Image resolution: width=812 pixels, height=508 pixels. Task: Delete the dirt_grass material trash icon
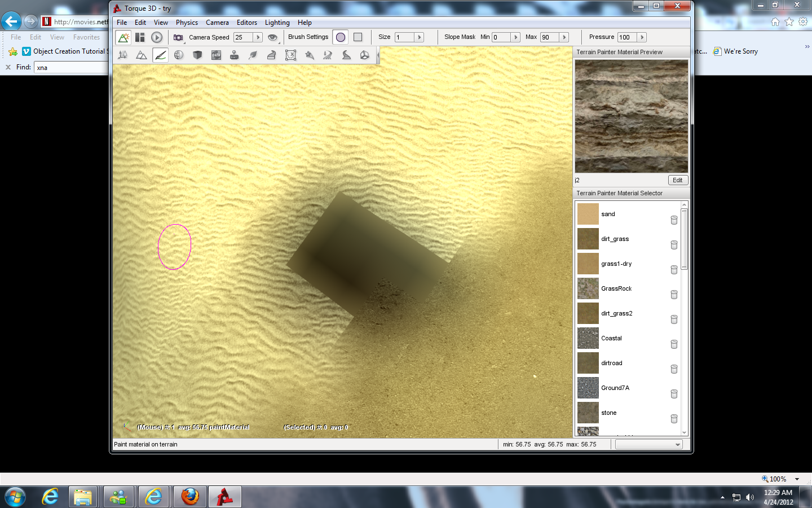(674, 245)
